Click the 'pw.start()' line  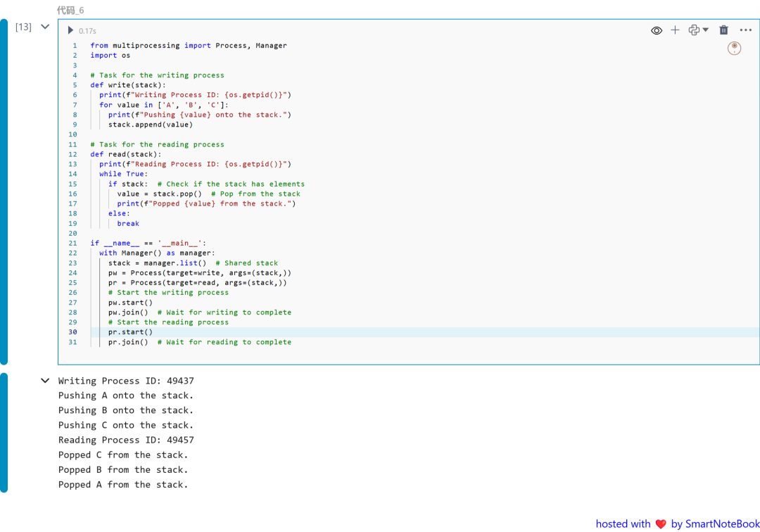click(130, 303)
